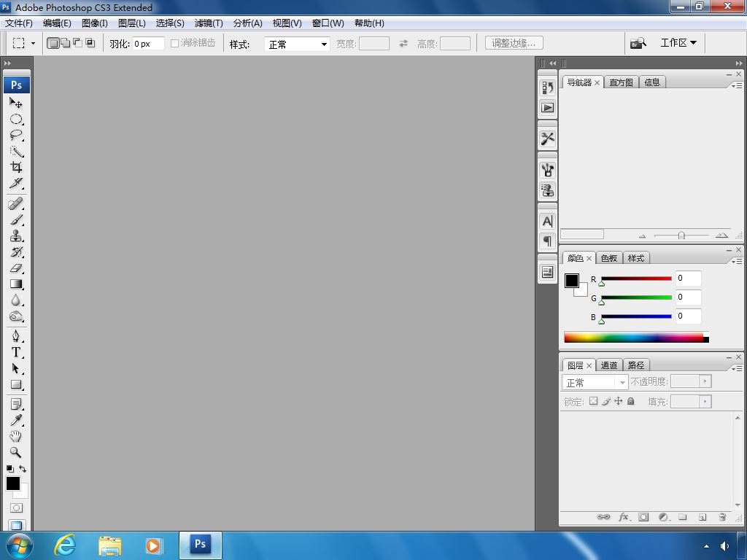Open the 工作区 workspace dropdown
The height and width of the screenshot is (560, 747).
coord(678,43)
